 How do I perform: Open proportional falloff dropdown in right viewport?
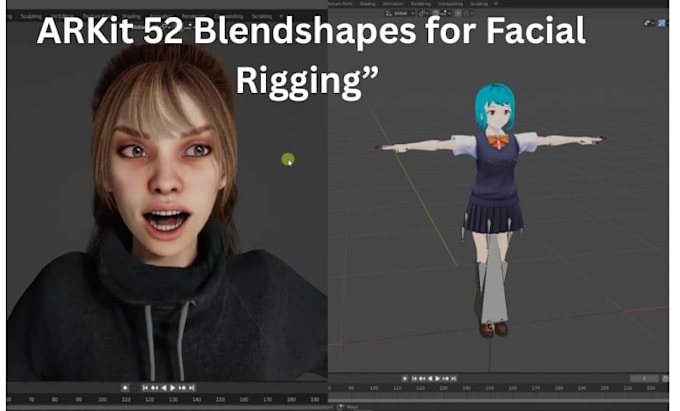pos(468,13)
